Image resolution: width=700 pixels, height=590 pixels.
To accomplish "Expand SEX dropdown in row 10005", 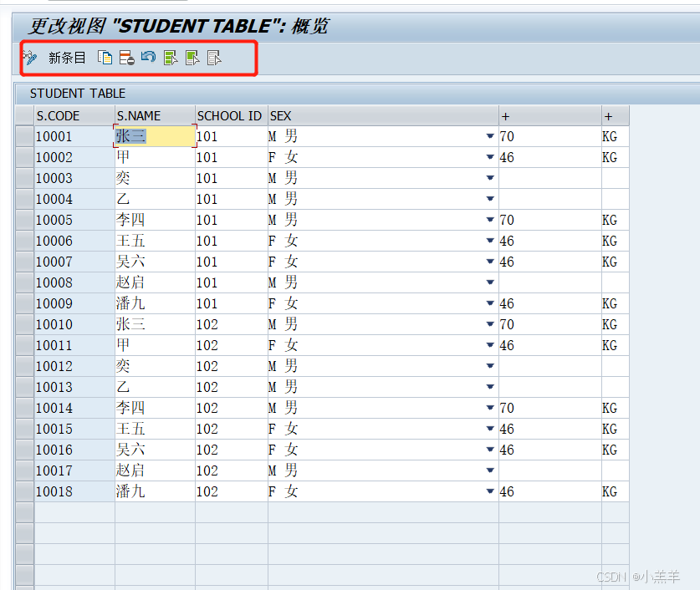I will pos(490,220).
